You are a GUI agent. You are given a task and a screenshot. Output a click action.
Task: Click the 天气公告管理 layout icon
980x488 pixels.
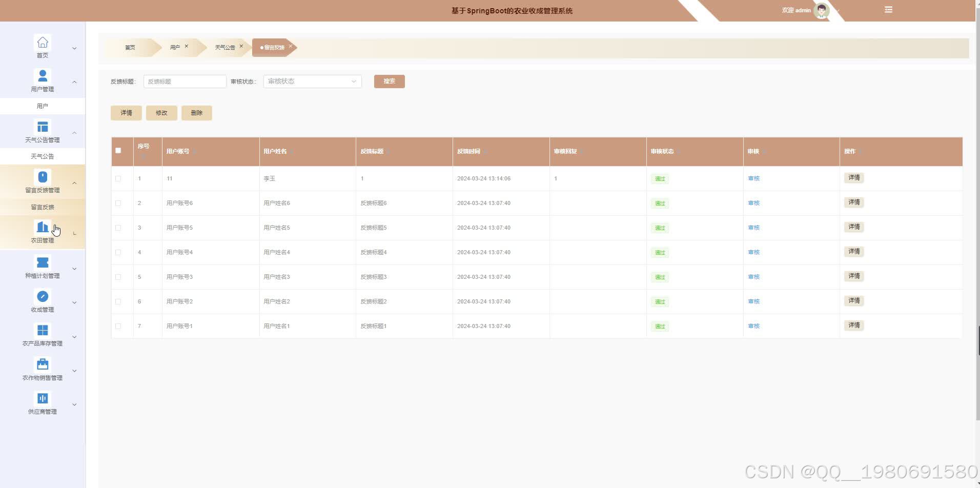click(43, 127)
